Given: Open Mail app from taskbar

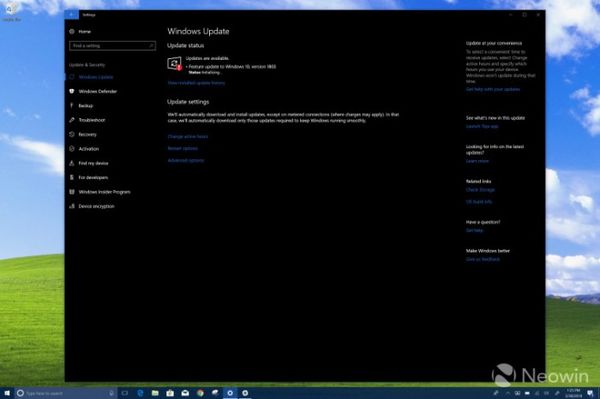Looking at the screenshot, I should pos(185,393).
